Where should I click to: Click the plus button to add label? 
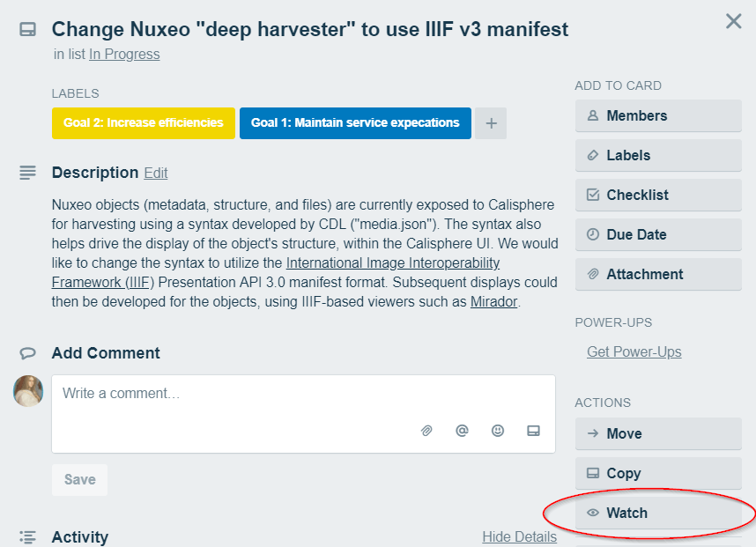point(491,123)
